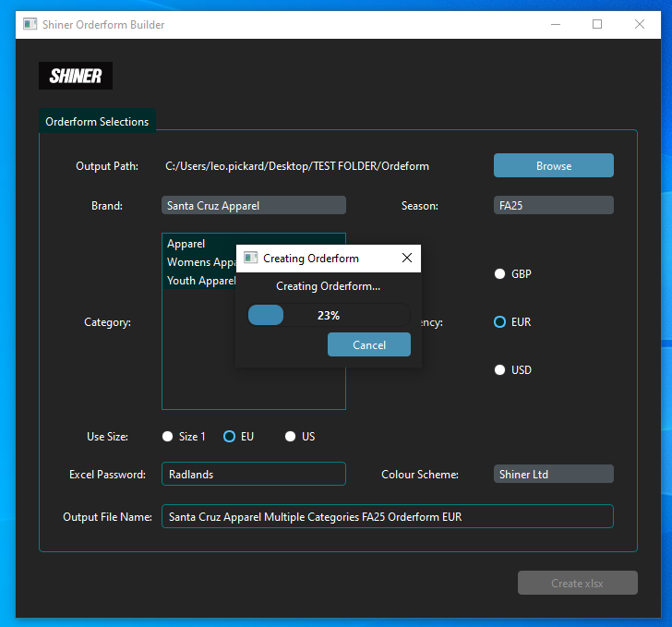
Task: Select the GBP currency option
Action: pyautogui.click(x=500, y=274)
